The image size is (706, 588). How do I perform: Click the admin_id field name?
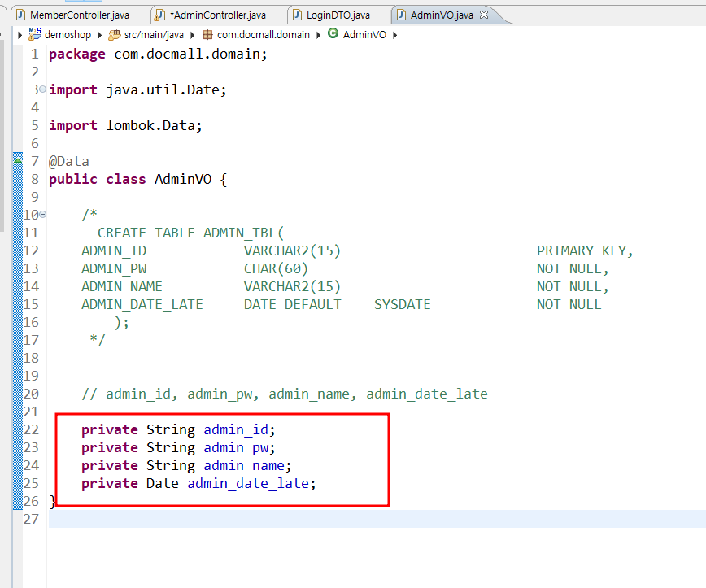(236, 429)
